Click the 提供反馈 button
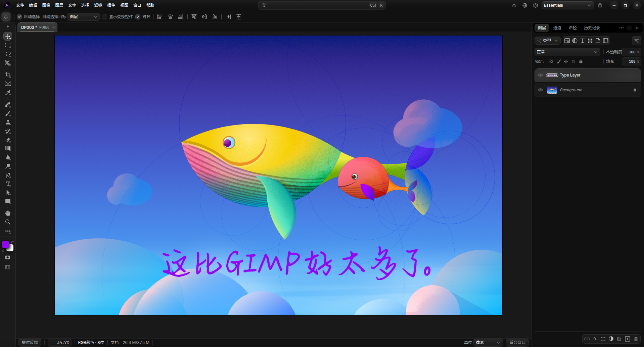Viewport: 644px width, 347px height. [30, 342]
